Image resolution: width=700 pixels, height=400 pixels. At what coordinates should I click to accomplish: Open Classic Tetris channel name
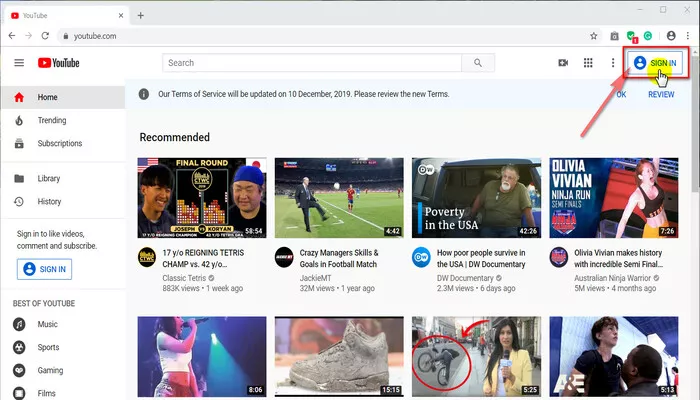pyautogui.click(x=184, y=278)
